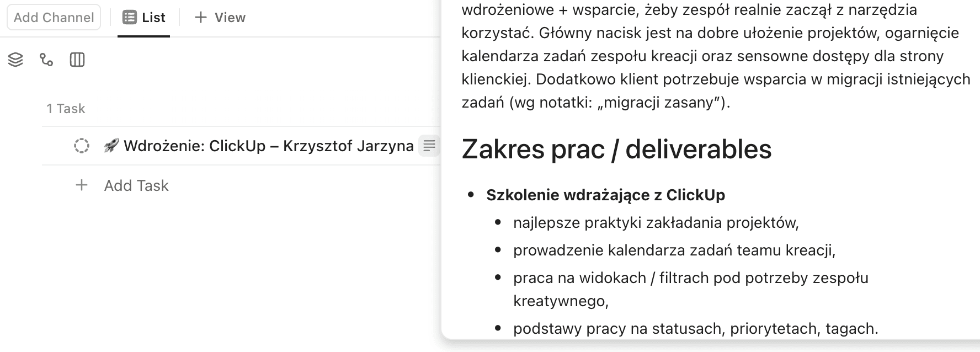Click Add Task to create a new task
The image size is (980, 352).
click(x=136, y=185)
